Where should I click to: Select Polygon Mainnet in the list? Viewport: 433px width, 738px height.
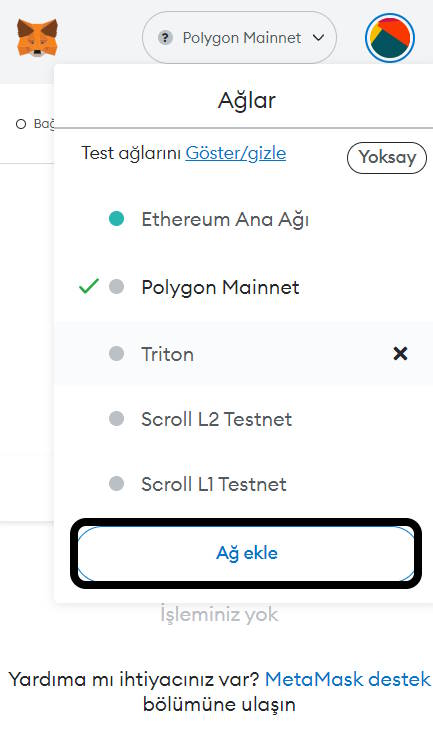(244, 287)
